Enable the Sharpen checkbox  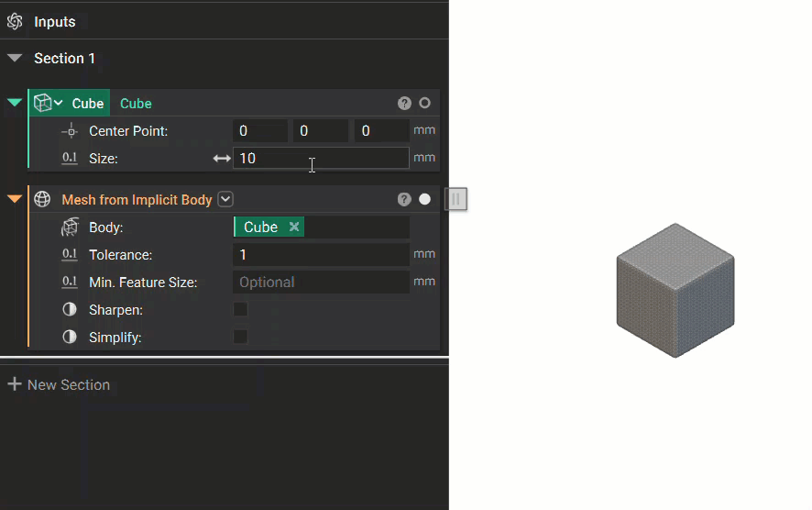tap(240, 309)
